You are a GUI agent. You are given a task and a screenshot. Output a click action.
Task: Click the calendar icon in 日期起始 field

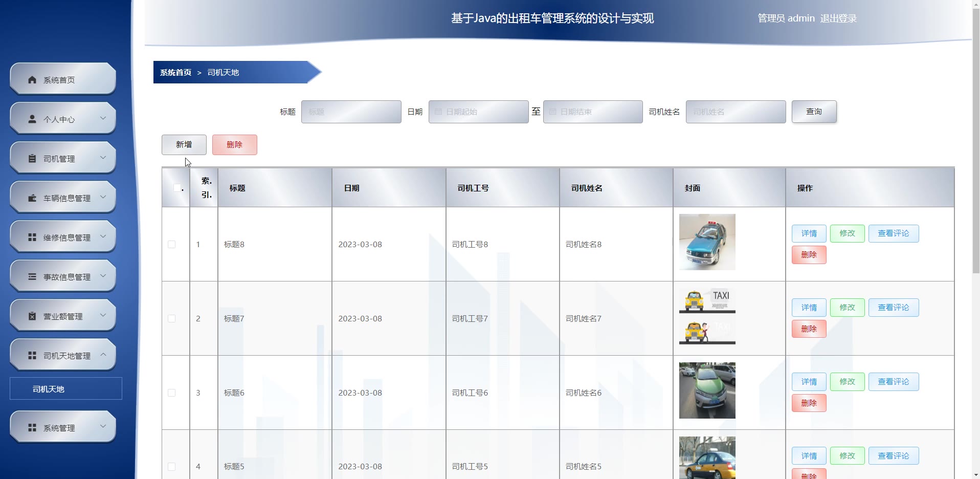[438, 112]
